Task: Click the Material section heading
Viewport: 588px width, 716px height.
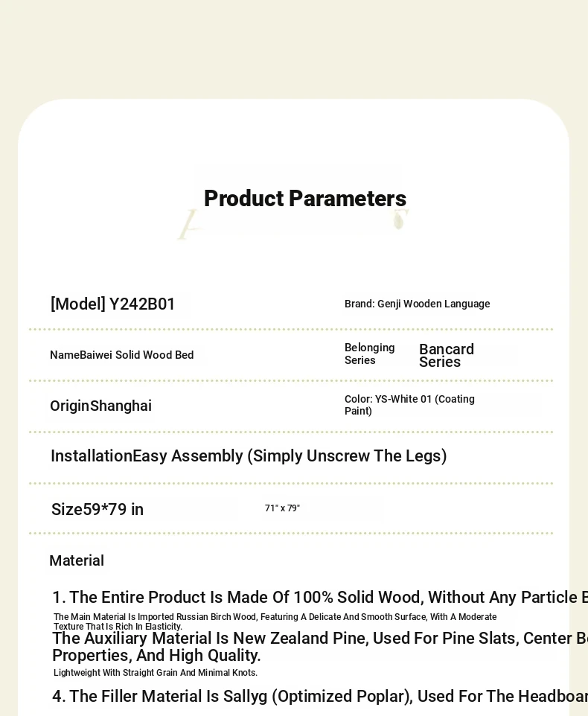Action: (77, 560)
